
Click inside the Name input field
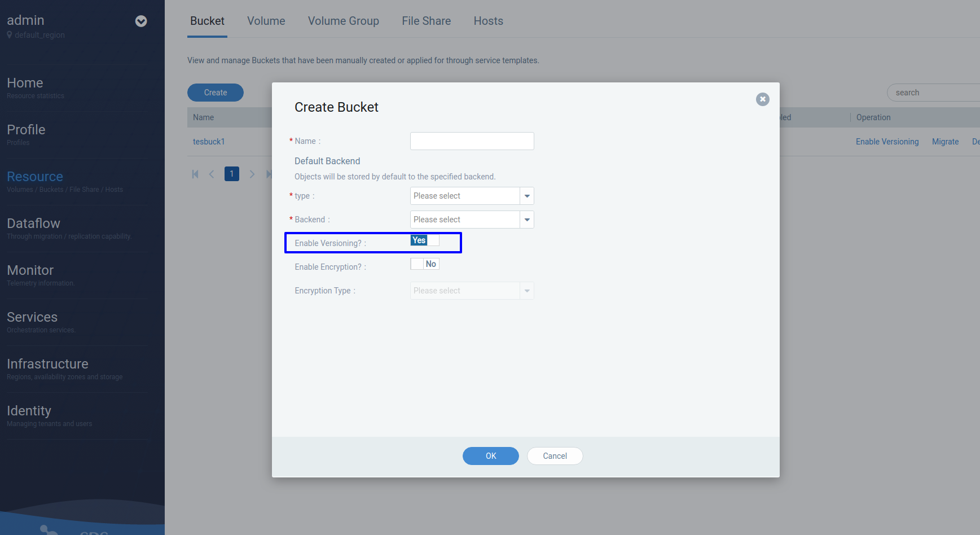[472, 141]
